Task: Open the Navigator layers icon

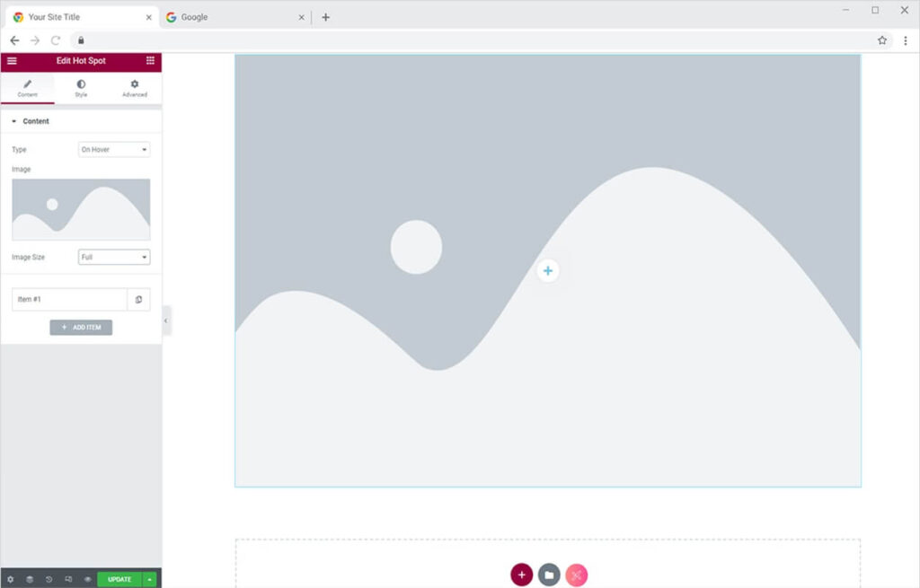Action: (x=30, y=579)
